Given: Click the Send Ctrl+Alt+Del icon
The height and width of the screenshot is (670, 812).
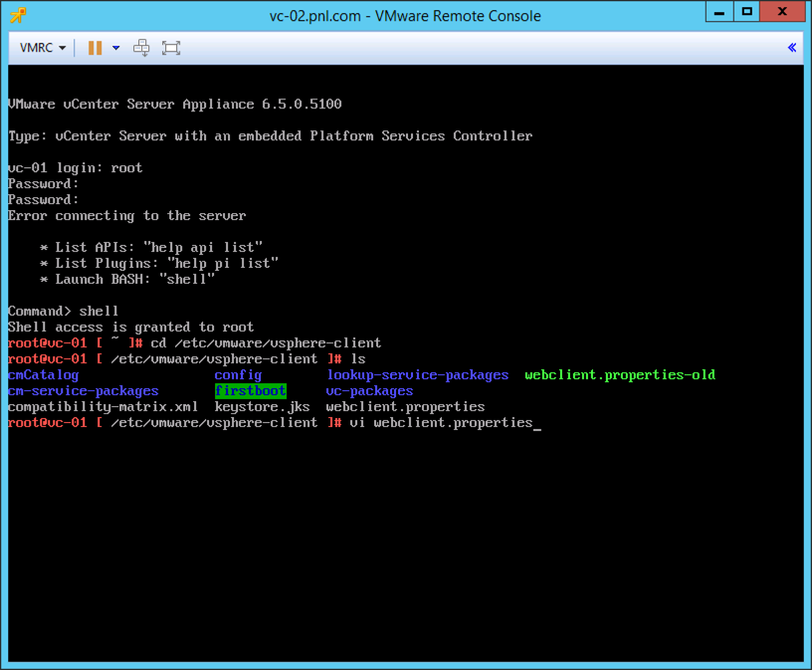Looking at the screenshot, I should 141,48.
